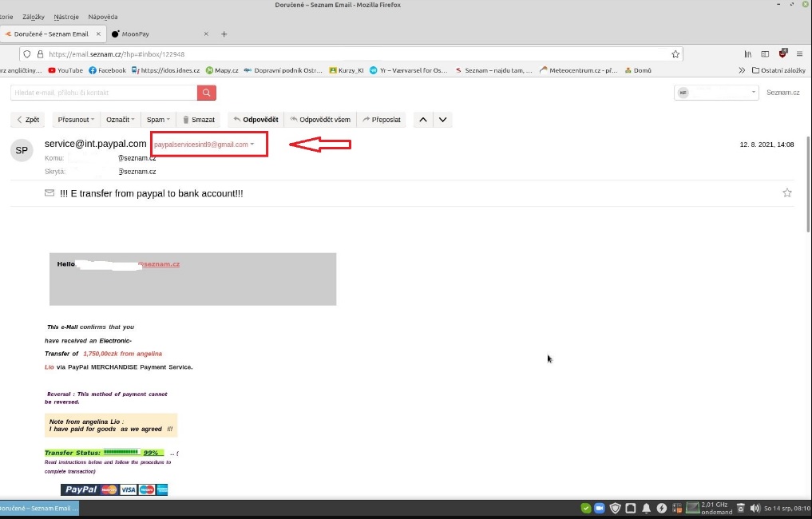Go to next message with down arrow
The height and width of the screenshot is (519, 812).
[443, 120]
